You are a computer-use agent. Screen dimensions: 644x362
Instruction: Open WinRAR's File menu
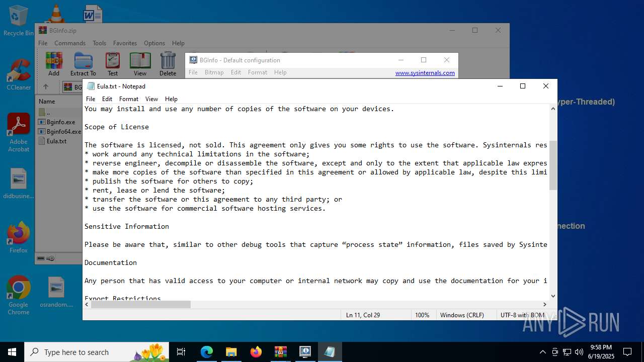click(x=43, y=43)
